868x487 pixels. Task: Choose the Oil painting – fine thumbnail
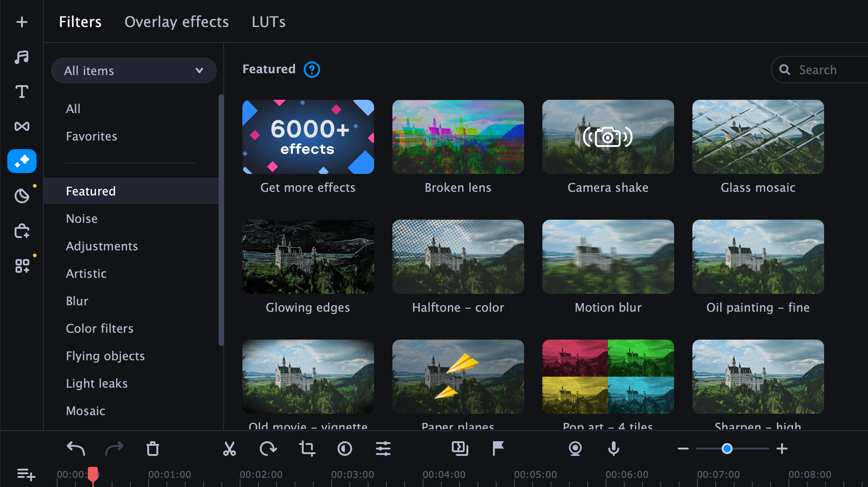(758, 257)
